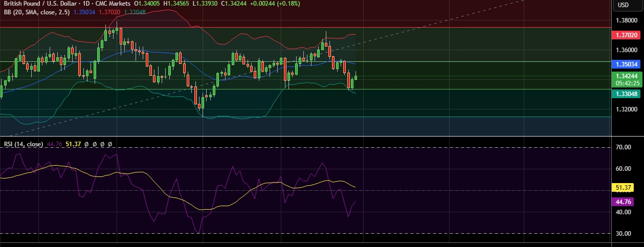Screen dimensions: 644x247
Task: Click the +0.00244 (+0.18%) change value
Action: tap(275, 3)
